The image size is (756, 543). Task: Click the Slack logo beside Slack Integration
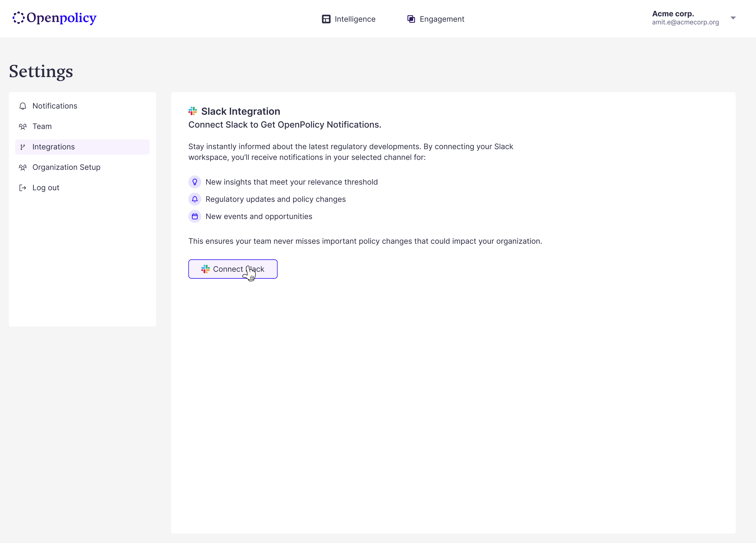coord(193,111)
